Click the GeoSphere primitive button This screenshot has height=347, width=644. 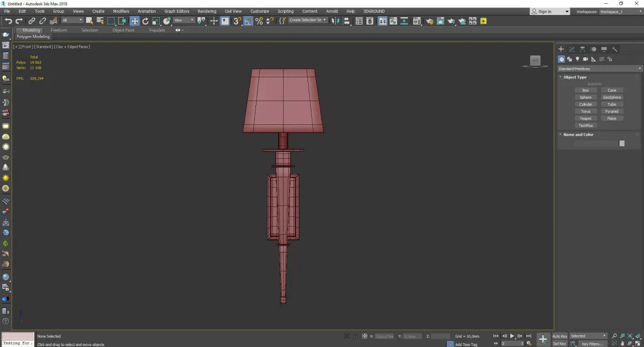(x=612, y=98)
